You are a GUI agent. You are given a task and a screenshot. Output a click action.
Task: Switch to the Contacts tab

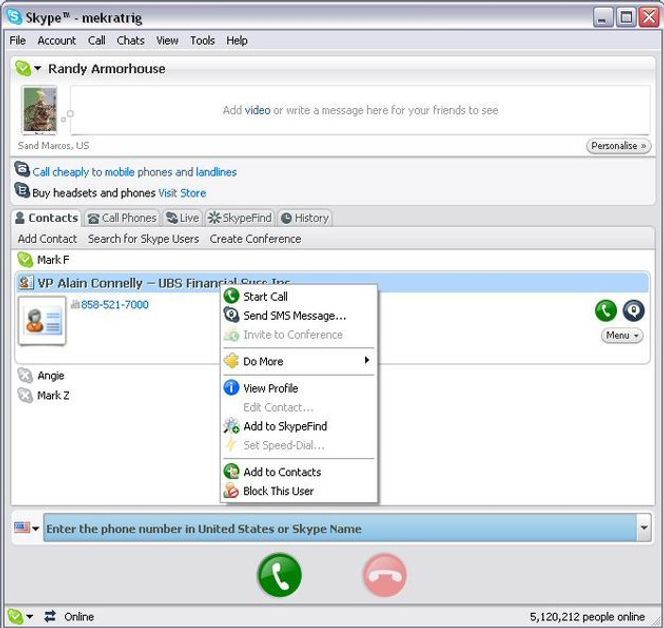tap(46, 218)
